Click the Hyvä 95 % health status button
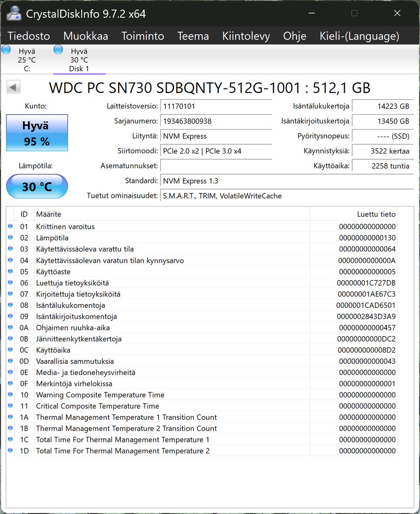The height and width of the screenshot is (514, 420). [37, 133]
